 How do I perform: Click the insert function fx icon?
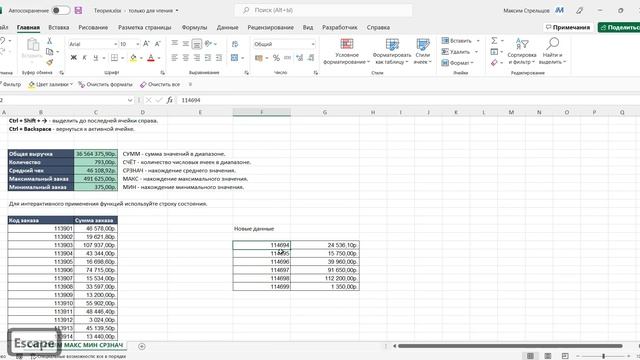[x=169, y=100]
